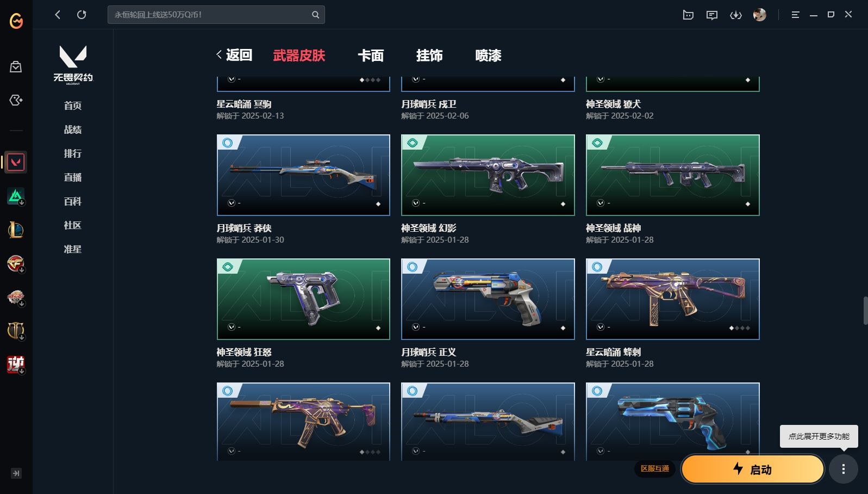Open the hamburger menu in title bar
868x494 pixels.
[795, 15]
